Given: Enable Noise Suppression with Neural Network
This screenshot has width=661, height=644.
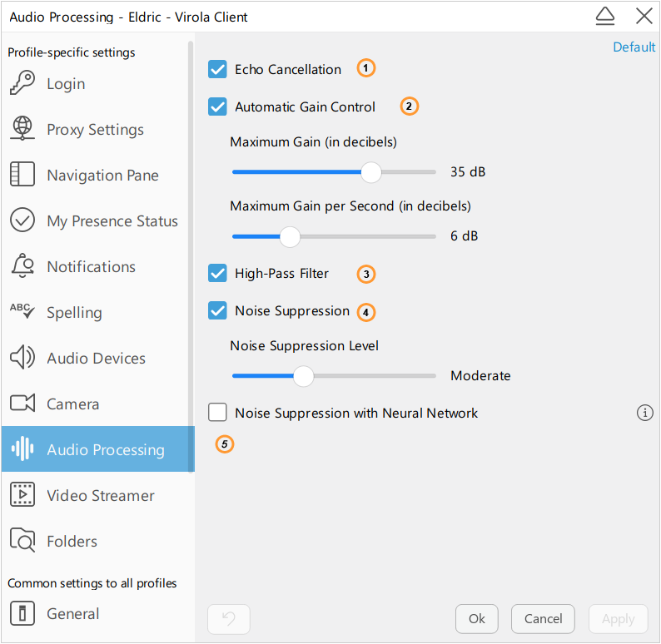Looking at the screenshot, I should [217, 413].
